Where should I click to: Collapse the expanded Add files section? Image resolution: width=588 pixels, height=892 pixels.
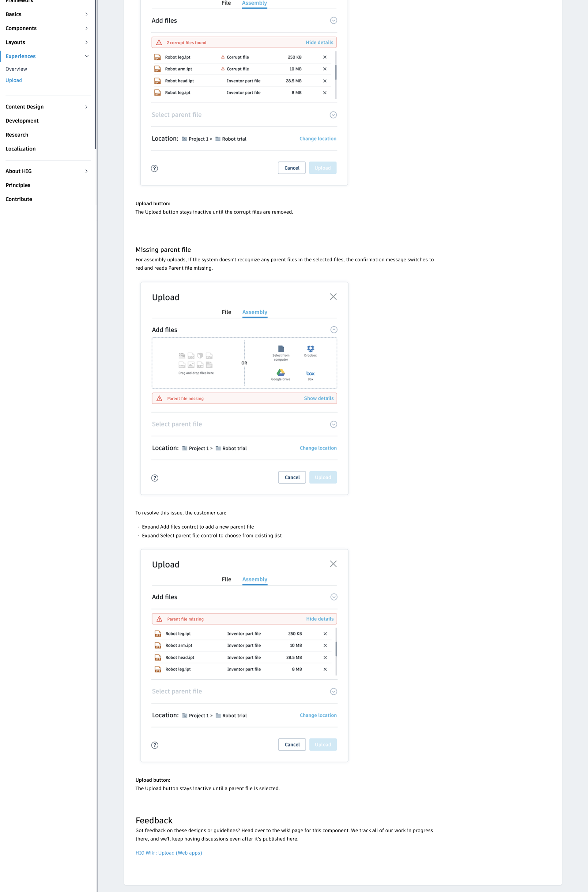[x=334, y=330]
